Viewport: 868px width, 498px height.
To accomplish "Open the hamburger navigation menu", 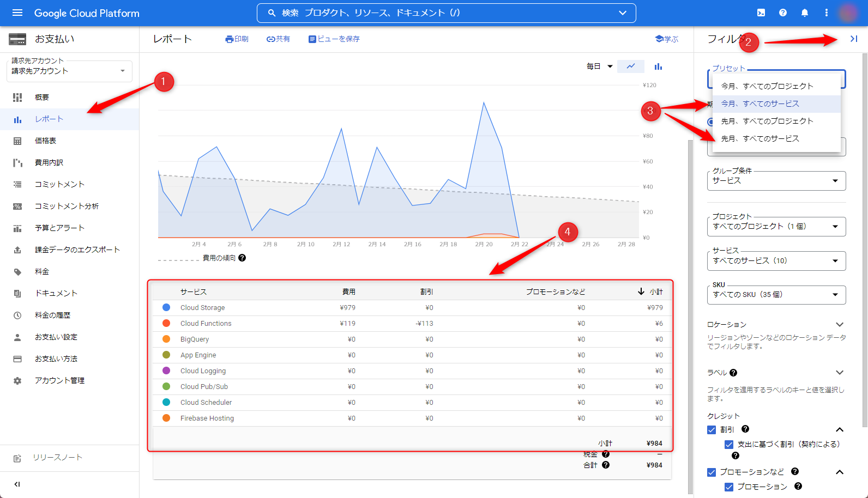I will (17, 13).
